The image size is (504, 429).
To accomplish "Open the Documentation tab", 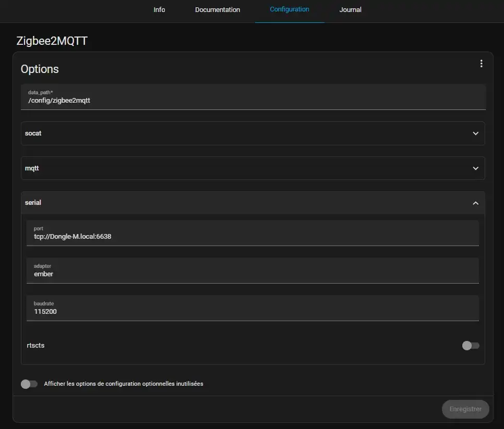I will pyautogui.click(x=218, y=10).
